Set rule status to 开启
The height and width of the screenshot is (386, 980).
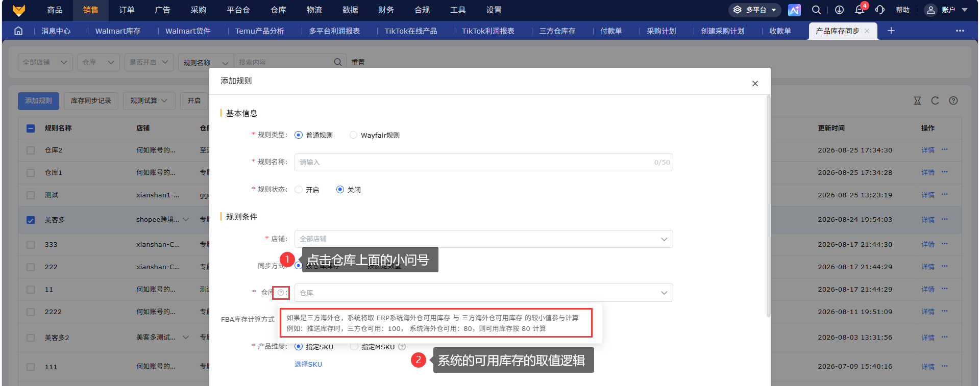click(299, 190)
